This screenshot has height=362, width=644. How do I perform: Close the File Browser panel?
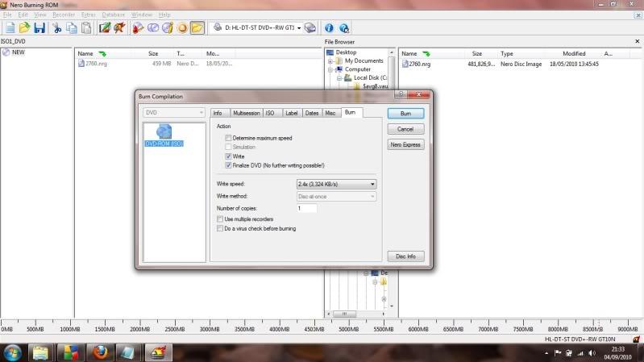tap(637, 41)
